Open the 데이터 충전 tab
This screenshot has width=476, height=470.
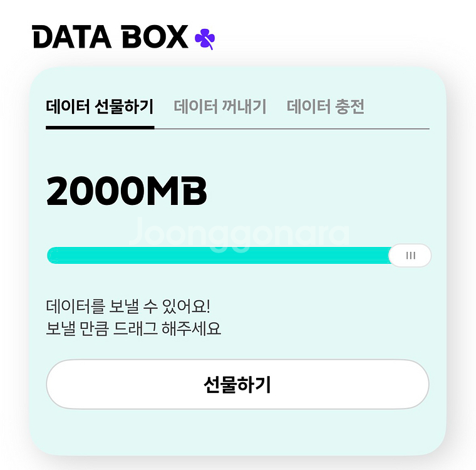tap(325, 107)
